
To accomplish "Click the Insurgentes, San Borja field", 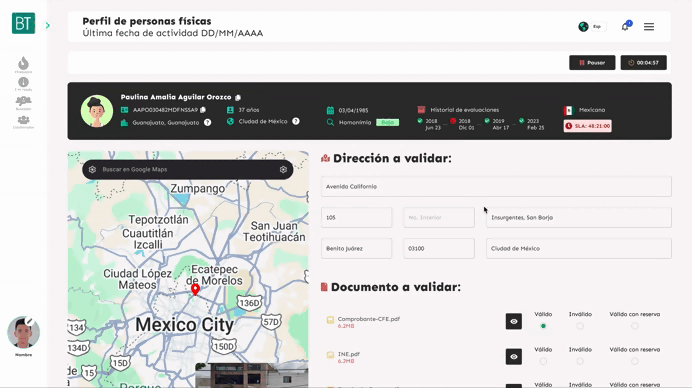I will click(579, 218).
